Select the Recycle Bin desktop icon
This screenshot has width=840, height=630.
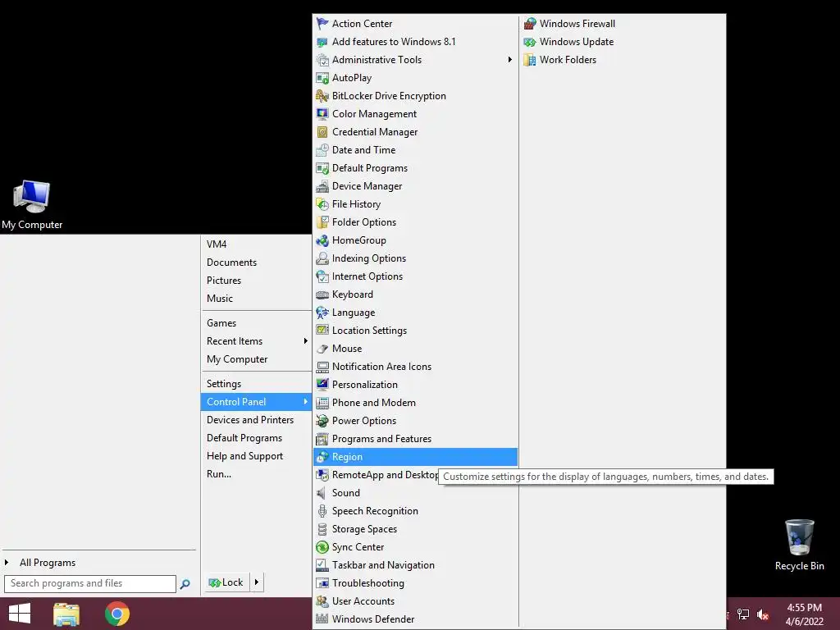pyautogui.click(x=799, y=545)
